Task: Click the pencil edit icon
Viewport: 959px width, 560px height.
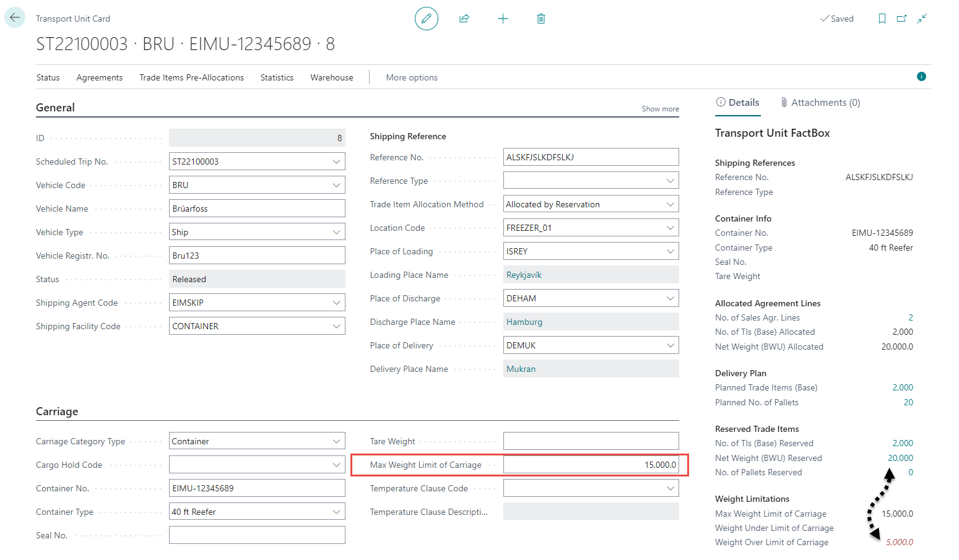Action: pos(426,19)
